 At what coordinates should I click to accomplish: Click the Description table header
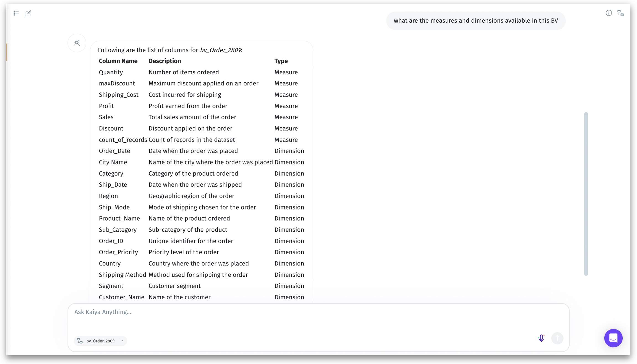pyautogui.click(x=165, y=61)
